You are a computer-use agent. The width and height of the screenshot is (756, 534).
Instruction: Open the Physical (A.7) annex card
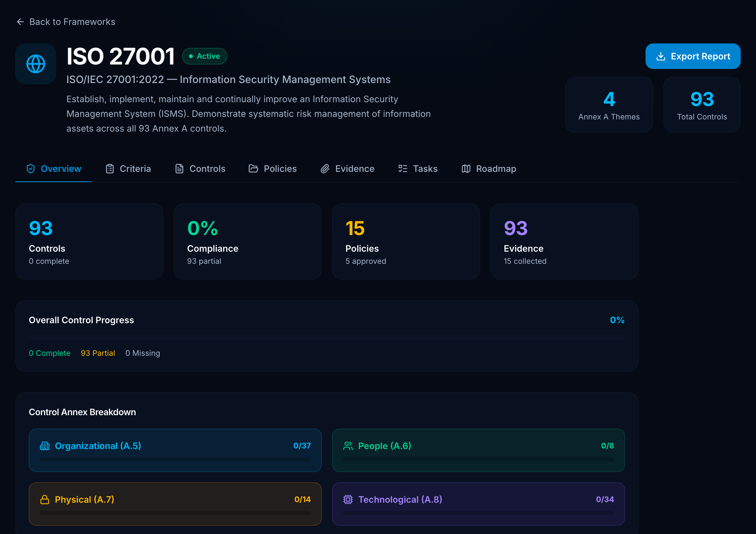point(175,504)
